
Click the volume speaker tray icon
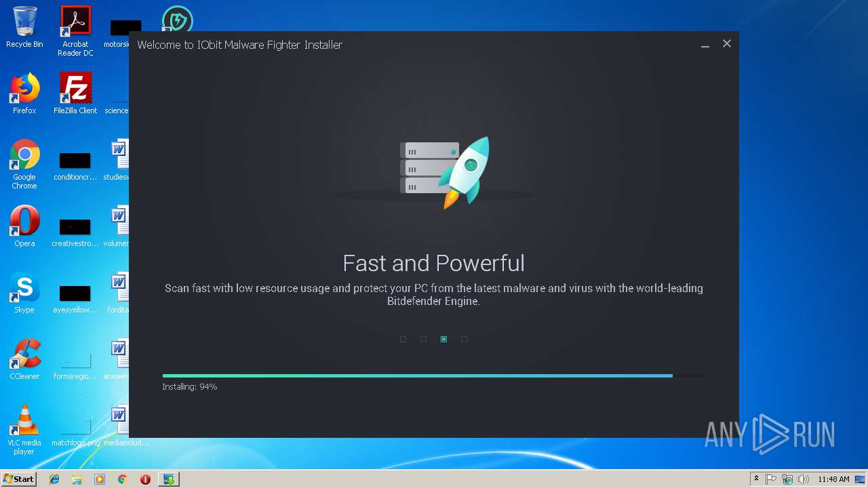point(804,479)
